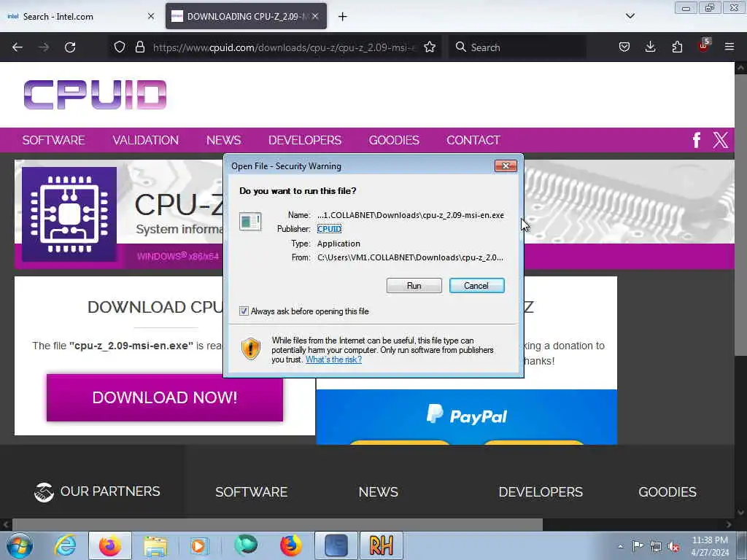Close the Intel.com browser tab
This screenshot has width=747, height=560.
click(x=151, y=17)
